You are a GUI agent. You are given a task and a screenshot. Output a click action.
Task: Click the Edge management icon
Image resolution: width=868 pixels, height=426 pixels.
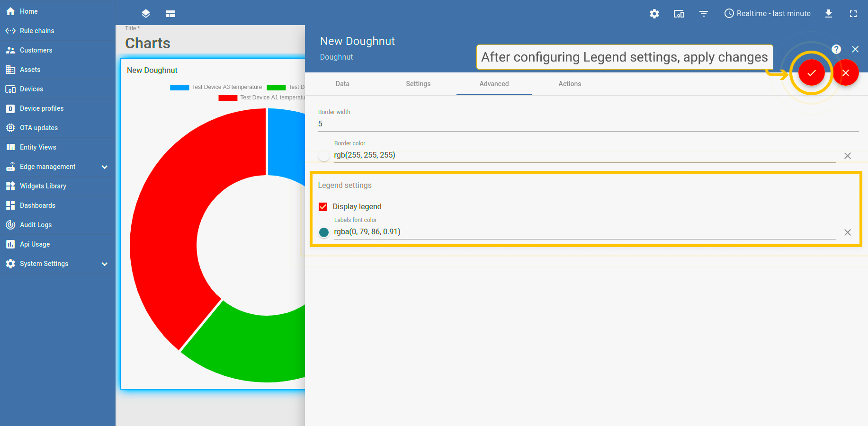click(x=10, y=167)
